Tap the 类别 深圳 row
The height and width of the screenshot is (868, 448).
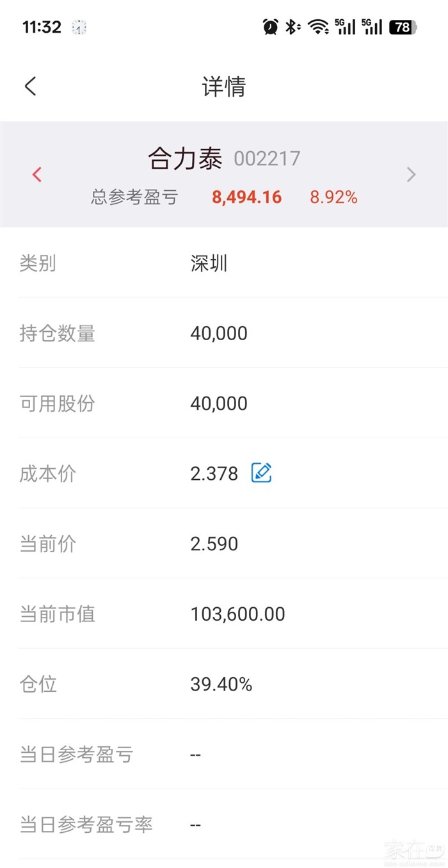click(x=224, y=263)
